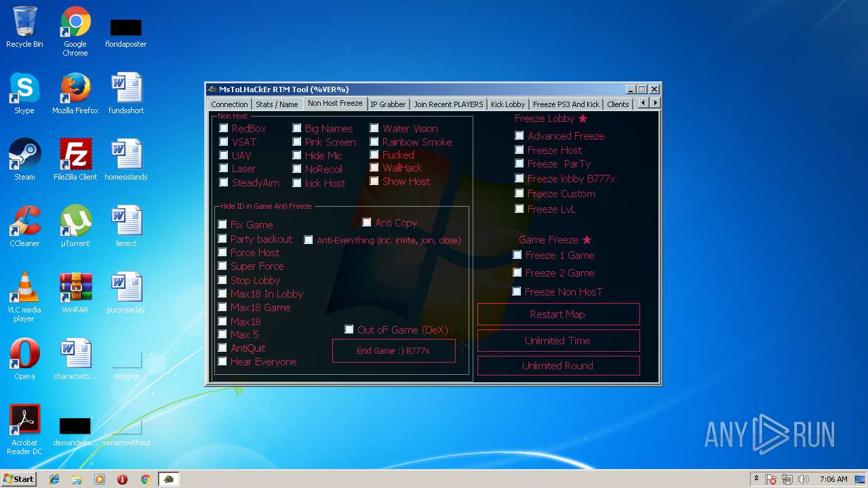Open the Recycle Bin desktop icon
Image resolution: width=868 pixels, height=488 pixels.
pos(24,27)
